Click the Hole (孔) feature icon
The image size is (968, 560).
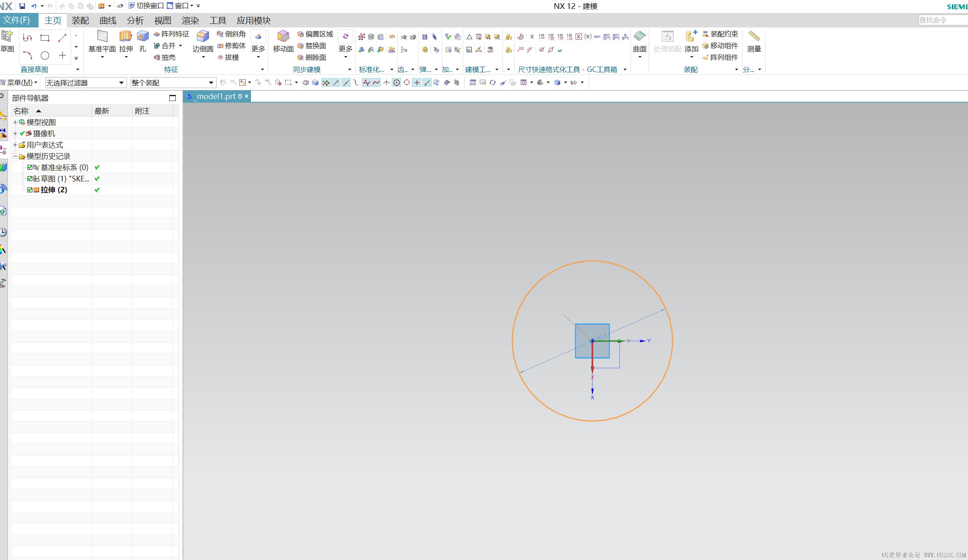[x=143, y=36]
